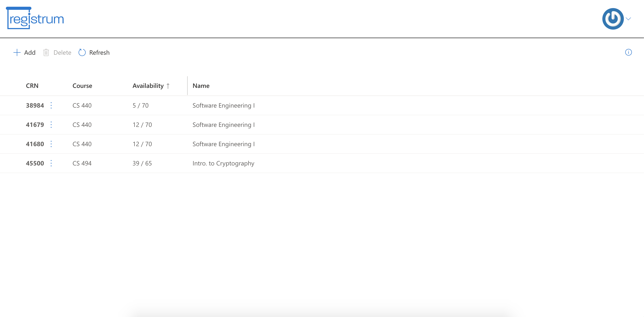Open the info icon in the top right
This screenshot has height=317, width=644.
pos(628,52)
